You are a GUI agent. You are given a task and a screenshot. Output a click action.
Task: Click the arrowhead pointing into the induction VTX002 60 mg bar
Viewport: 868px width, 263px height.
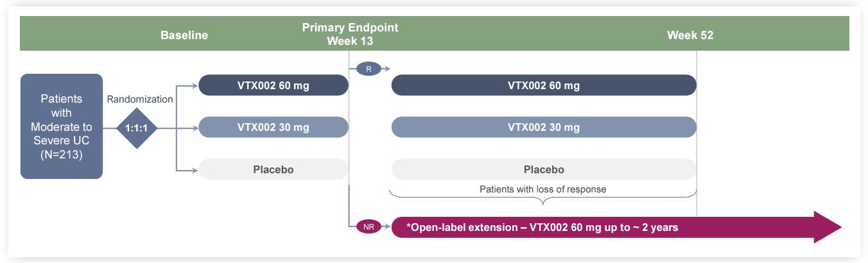click(x=195, y=85)
